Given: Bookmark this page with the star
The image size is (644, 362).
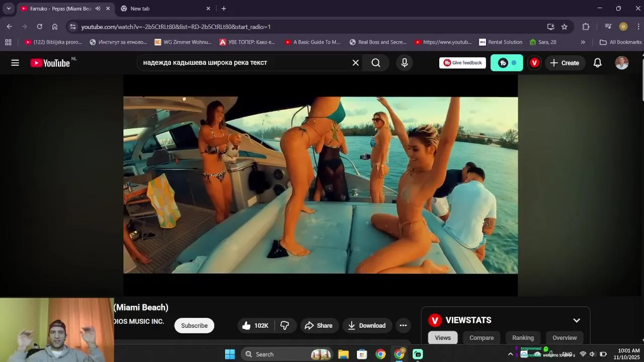Looking at the screenshot, I should point(565,27).
